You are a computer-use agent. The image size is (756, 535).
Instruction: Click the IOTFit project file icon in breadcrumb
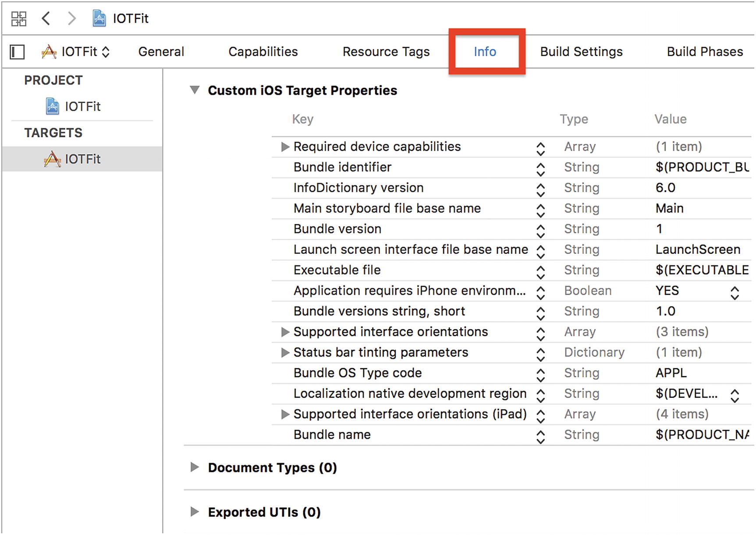coord(99,18)
